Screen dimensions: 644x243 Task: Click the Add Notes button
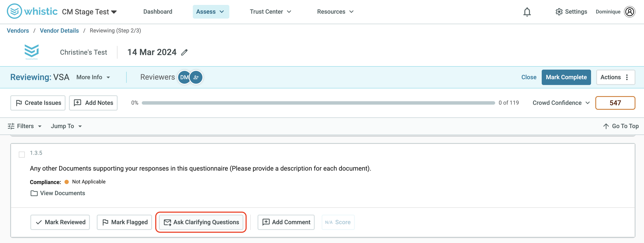click(93, 103)
